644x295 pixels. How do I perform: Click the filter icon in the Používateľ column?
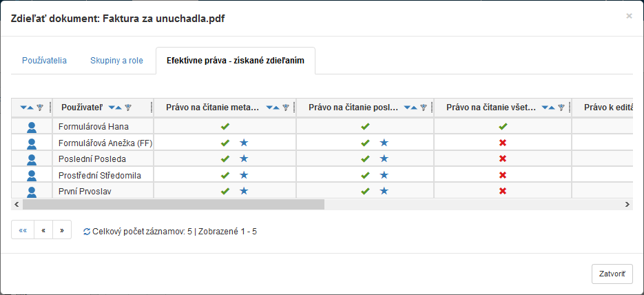point(128,108)
